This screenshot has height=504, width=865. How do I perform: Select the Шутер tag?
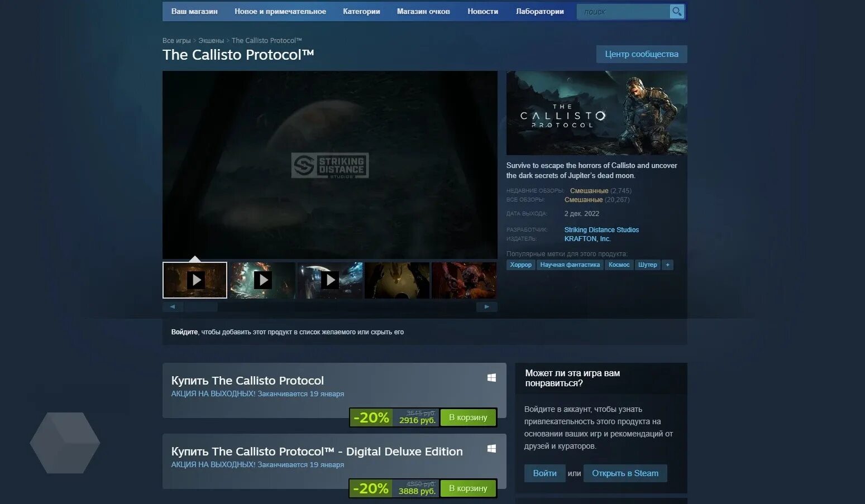648,265
